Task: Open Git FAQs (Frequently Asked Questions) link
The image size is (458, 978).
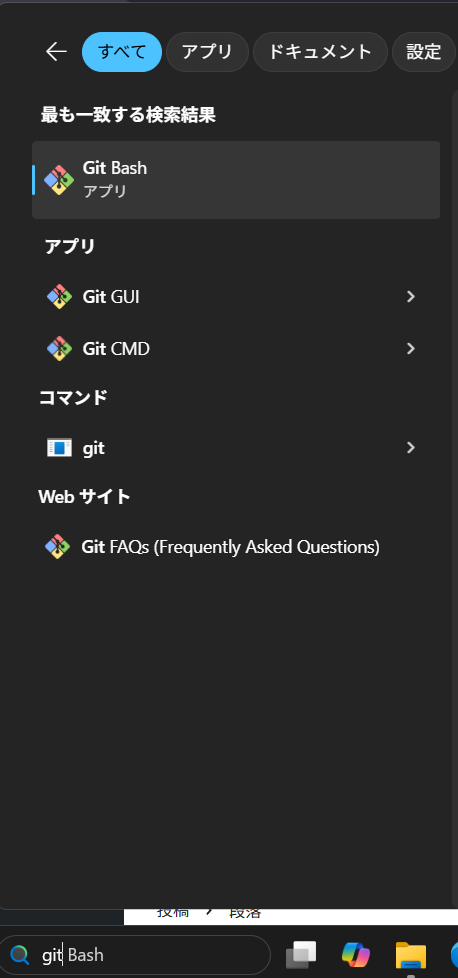Action: click(230, 547)
